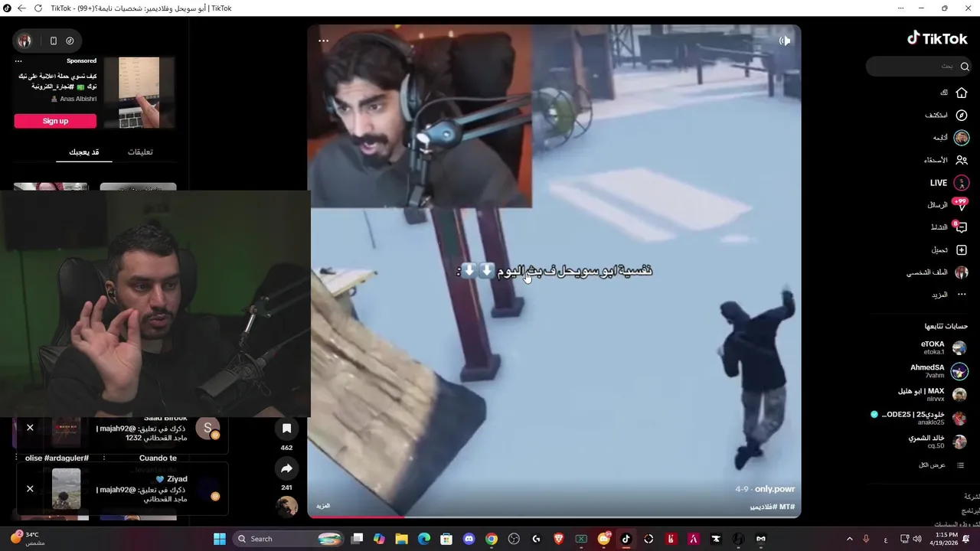
Task: Open the browser three-dots menu
Action: 900,8
